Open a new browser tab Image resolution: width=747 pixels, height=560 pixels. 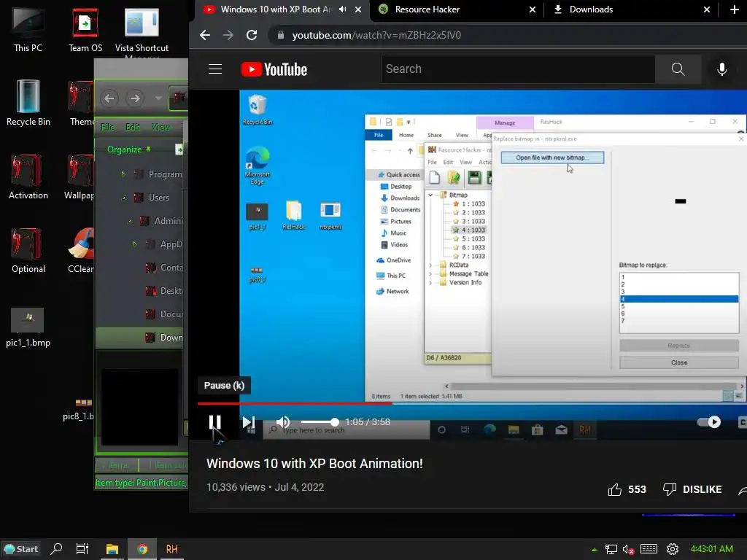pos(734,9)
